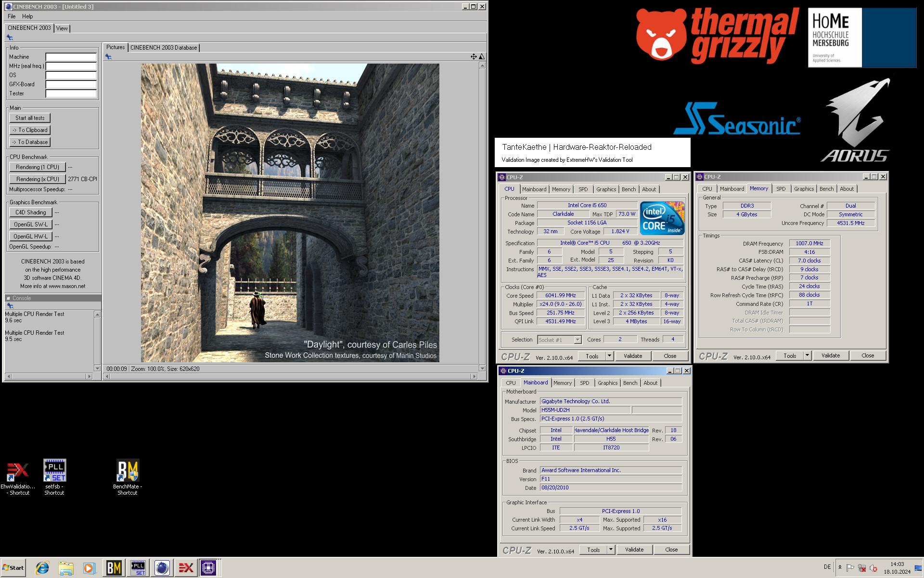Open the Windows Start button
The height and width of the screenshot is (578, 924).
point(13,568)
